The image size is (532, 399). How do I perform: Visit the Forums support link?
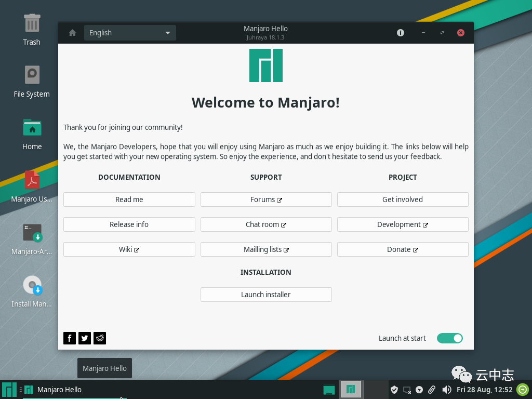tap(266, 199)
